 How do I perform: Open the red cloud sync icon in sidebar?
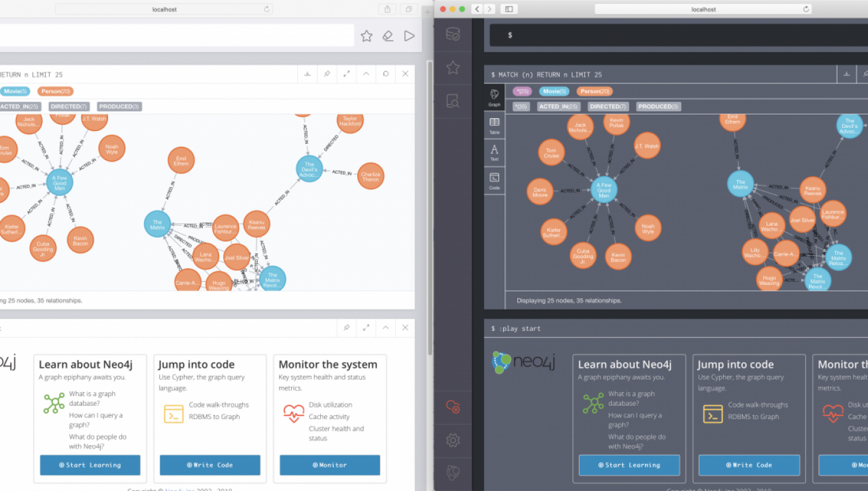[453, 406]
